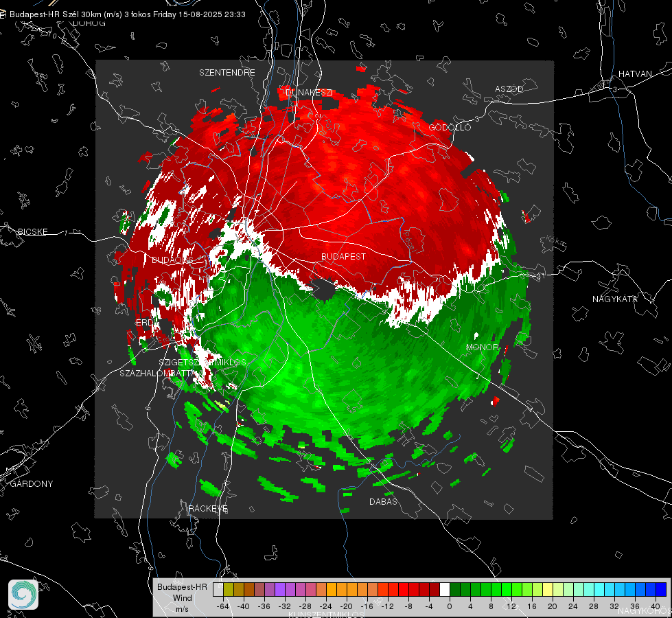Image resolution: width=672 pixels, height=618 pixels.
Task: Click the Budapest-HR Wind m/s legend title
Action: 182,598
